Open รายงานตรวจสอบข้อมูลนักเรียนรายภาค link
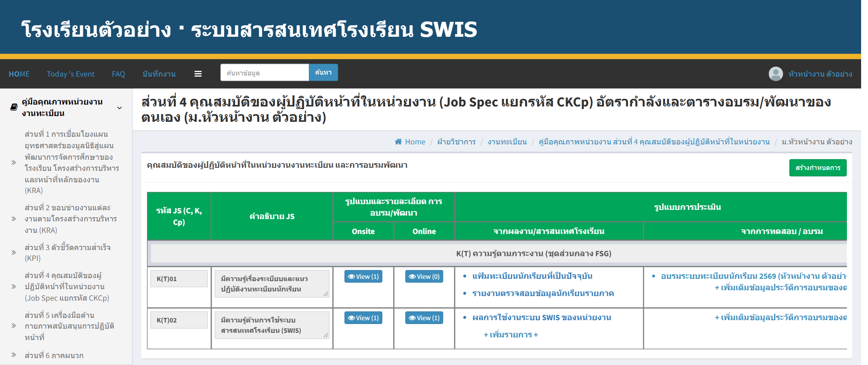Viewport: 868px width, 365px height. [543, 293]
